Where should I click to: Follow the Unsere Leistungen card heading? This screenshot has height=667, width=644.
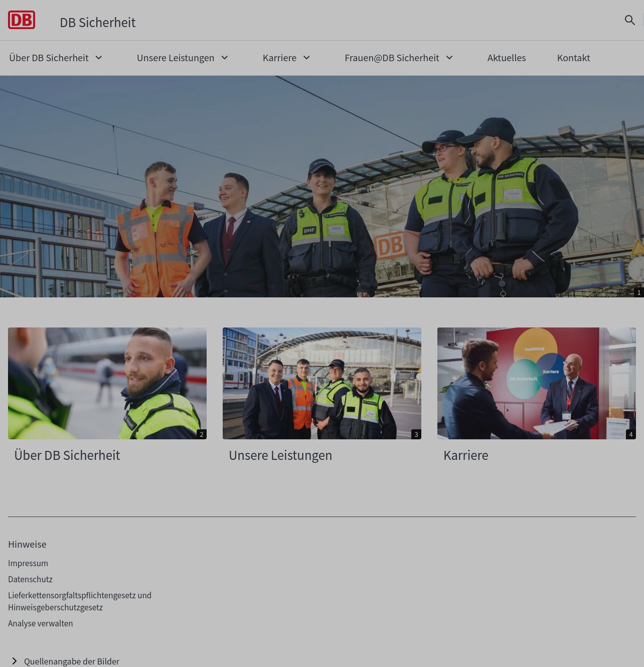click(x=280, y=455)
